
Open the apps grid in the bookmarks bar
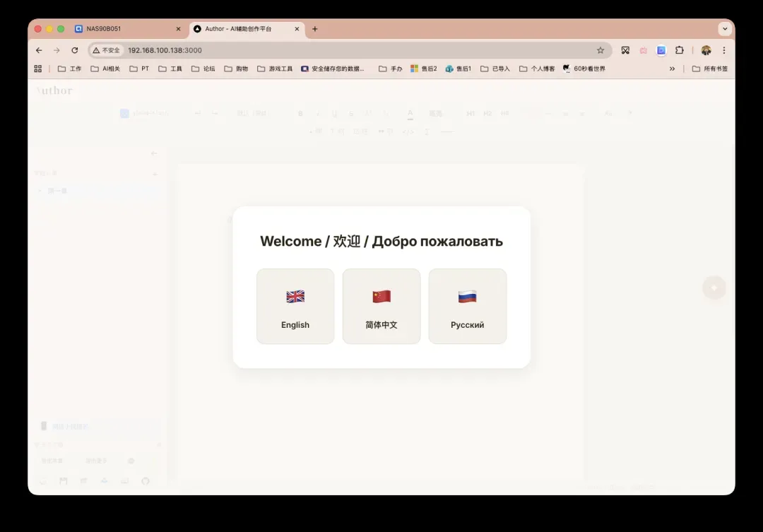(38, 69)
